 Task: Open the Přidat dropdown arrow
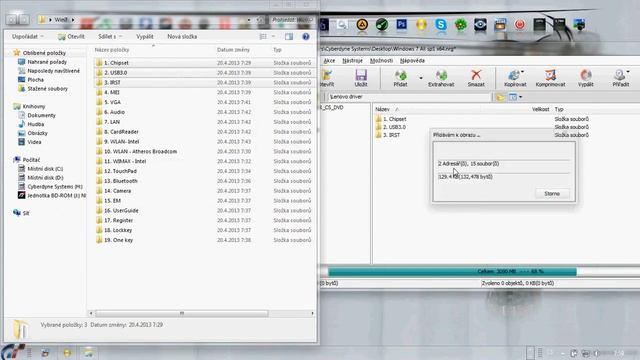point(421,78)
